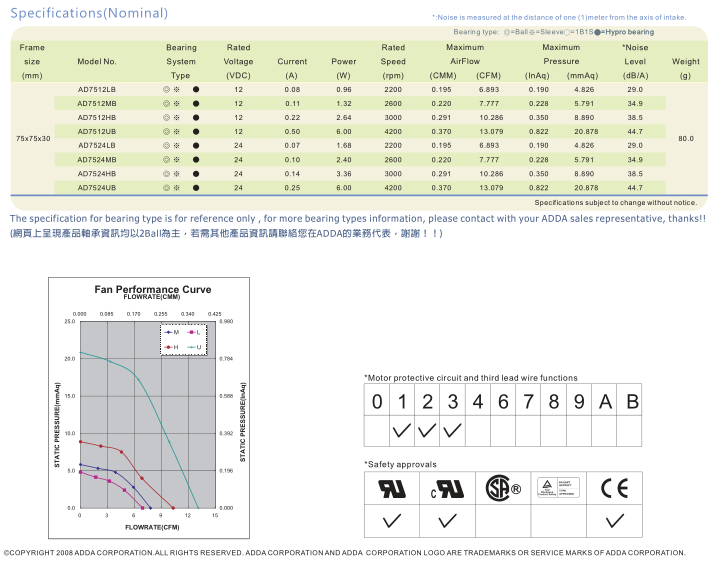Viewport: 708px width, 561px height.
Task: Click model number AD7524LB
Action: click(x=97, y=145)
